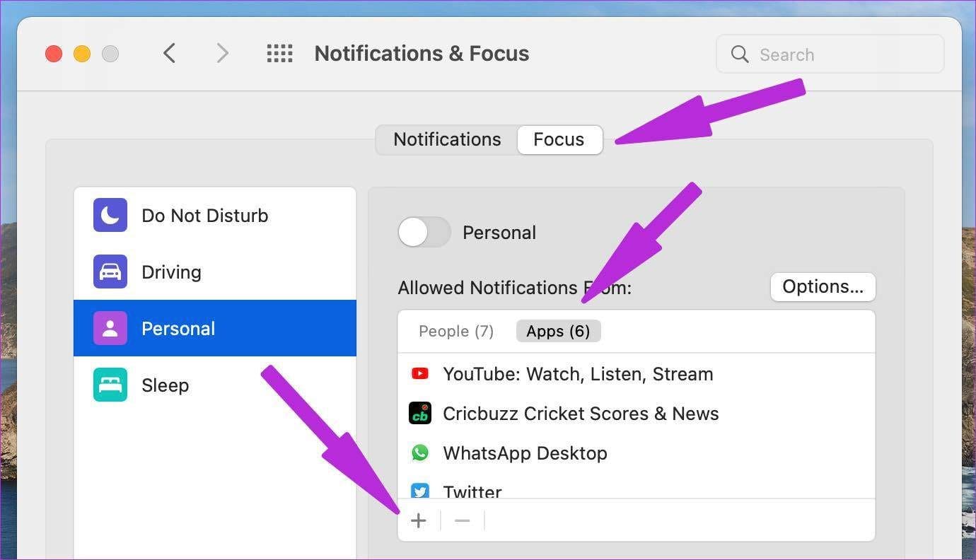Click the Sleep bed icon
Screen dimensions: 976x560
pyautogui.click(x=110, y=385)
